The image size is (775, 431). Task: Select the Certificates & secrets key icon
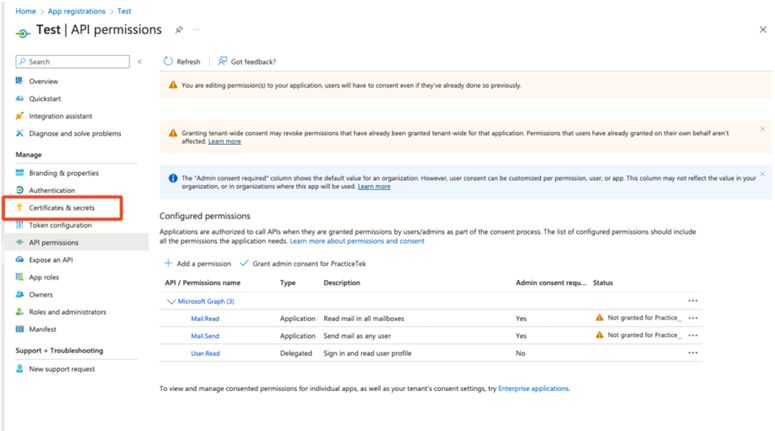coord(19,207)
